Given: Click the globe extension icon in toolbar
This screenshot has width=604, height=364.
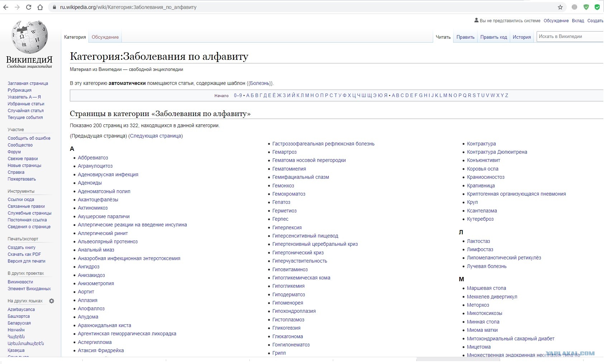Looking at the screenshot, I should [574, 7].
